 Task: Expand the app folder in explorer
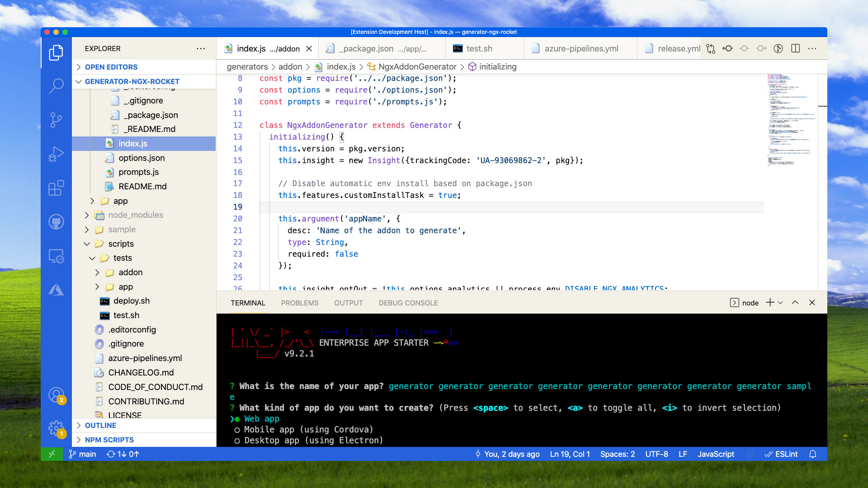point(120,200)
